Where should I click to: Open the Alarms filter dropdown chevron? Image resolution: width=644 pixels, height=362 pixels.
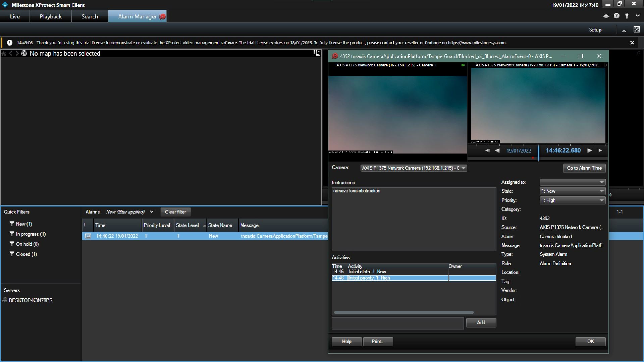151,212
